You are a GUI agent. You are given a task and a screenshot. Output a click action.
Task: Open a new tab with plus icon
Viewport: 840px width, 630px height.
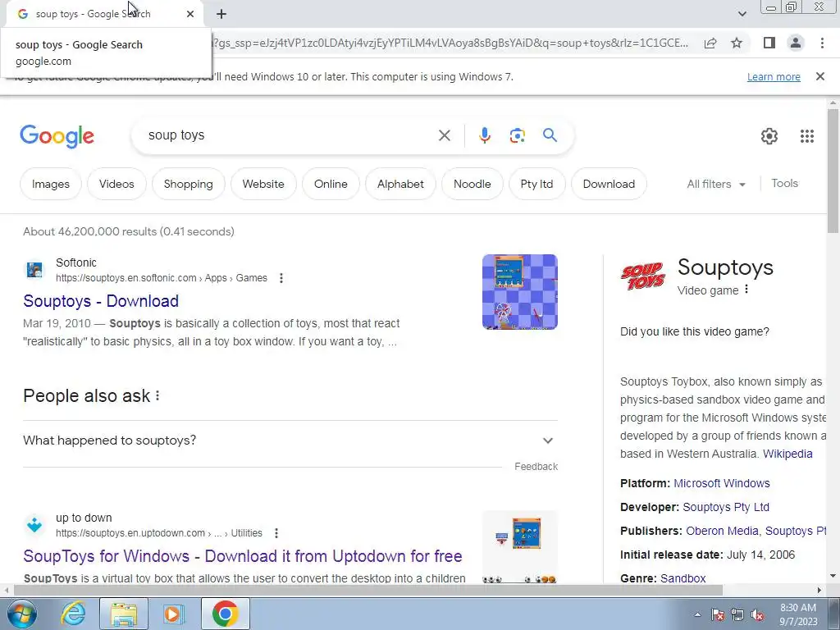221,14
